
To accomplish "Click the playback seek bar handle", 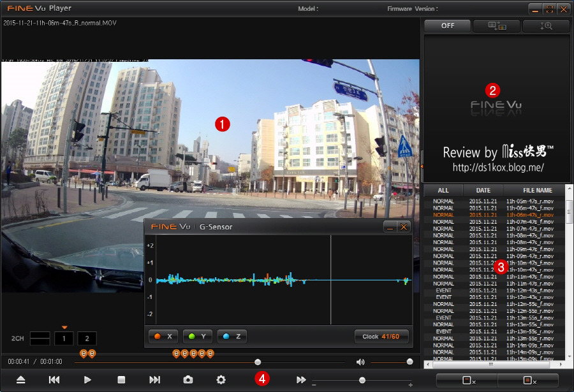I will (x=258, y=362).
